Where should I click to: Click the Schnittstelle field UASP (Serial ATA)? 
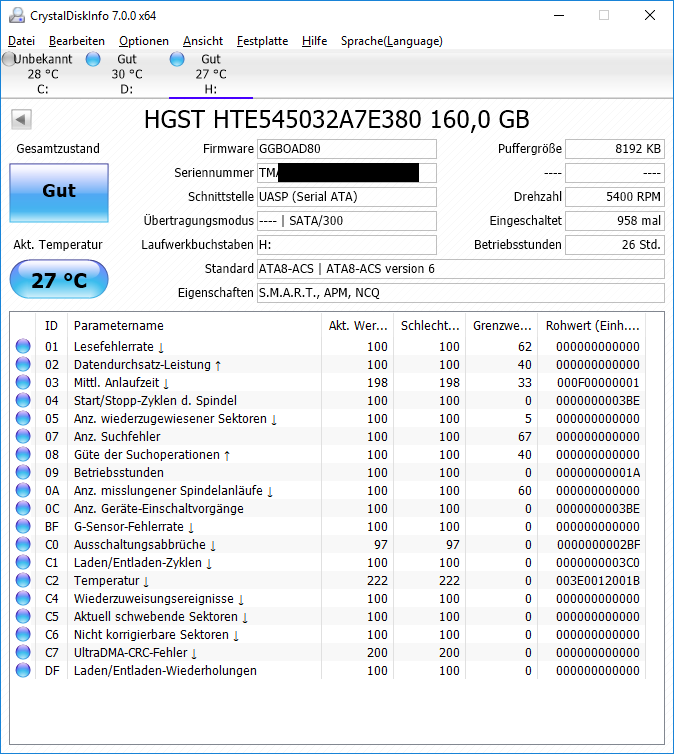[x=347, y=197]
